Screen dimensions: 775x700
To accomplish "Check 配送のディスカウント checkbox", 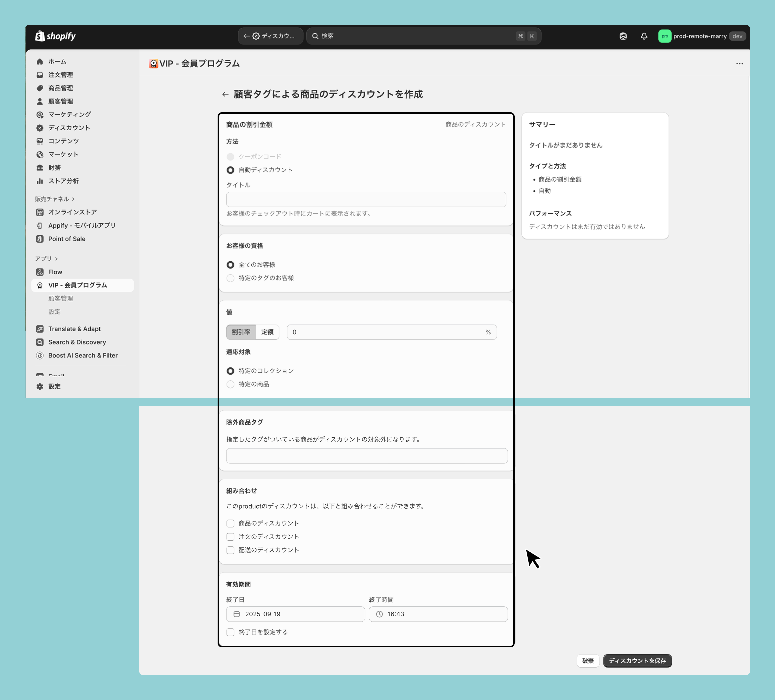I will pyautogui.click(x=230, y=550).
